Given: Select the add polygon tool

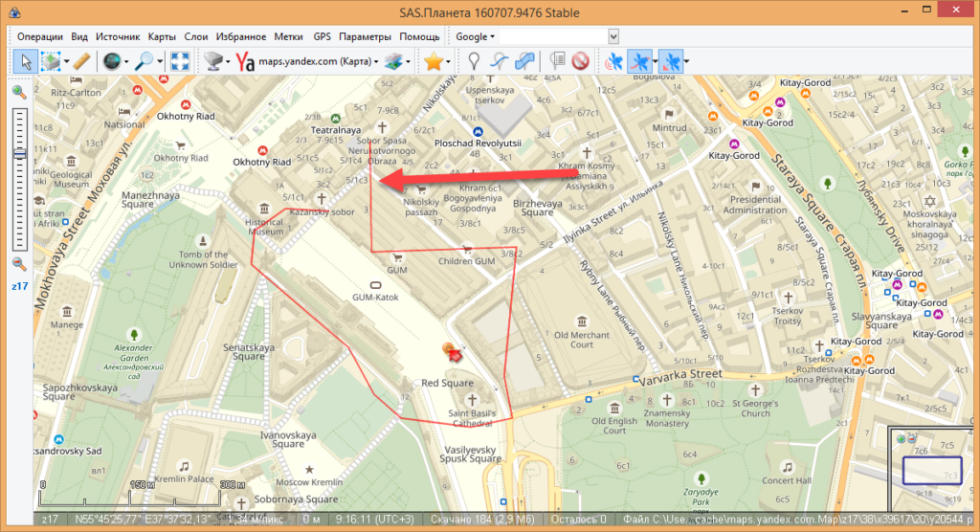Looking at the screenshot, I should pyautogui.click(x=523, y=61).
